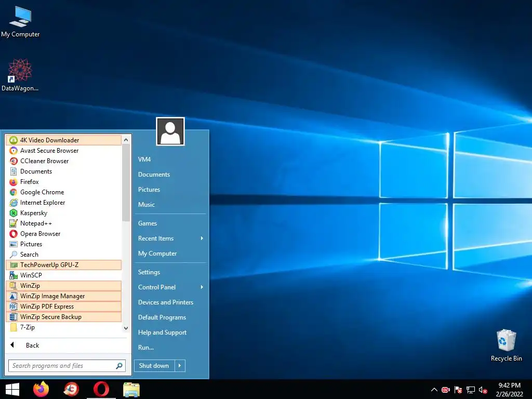Open the taskbar clock and date
Image resolution: width=532 pixels, height=399 pixels.
[x=509, y=390]
